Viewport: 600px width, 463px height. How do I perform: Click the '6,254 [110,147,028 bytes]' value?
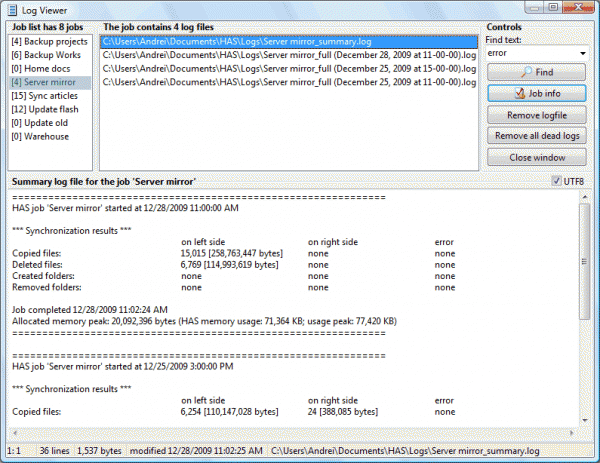tap(229, 412)
